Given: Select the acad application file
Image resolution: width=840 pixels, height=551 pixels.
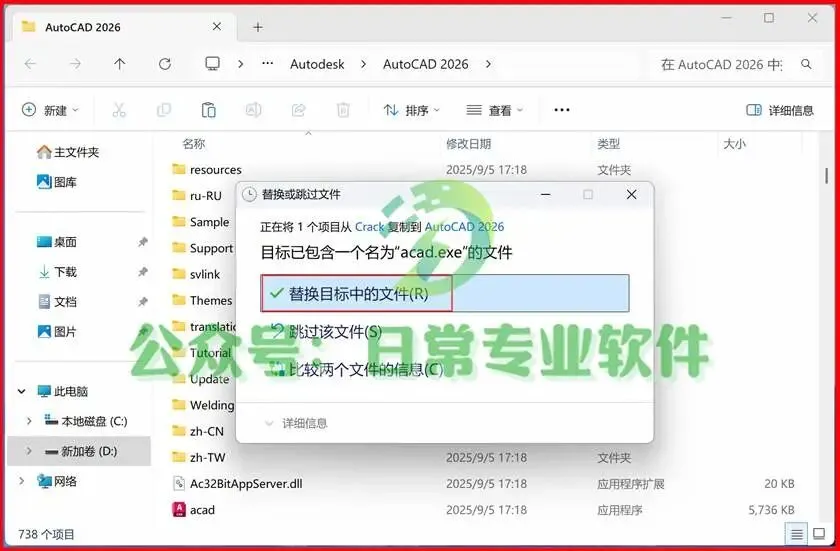Looking at the screenshot, I should click(x=193, y=510).
